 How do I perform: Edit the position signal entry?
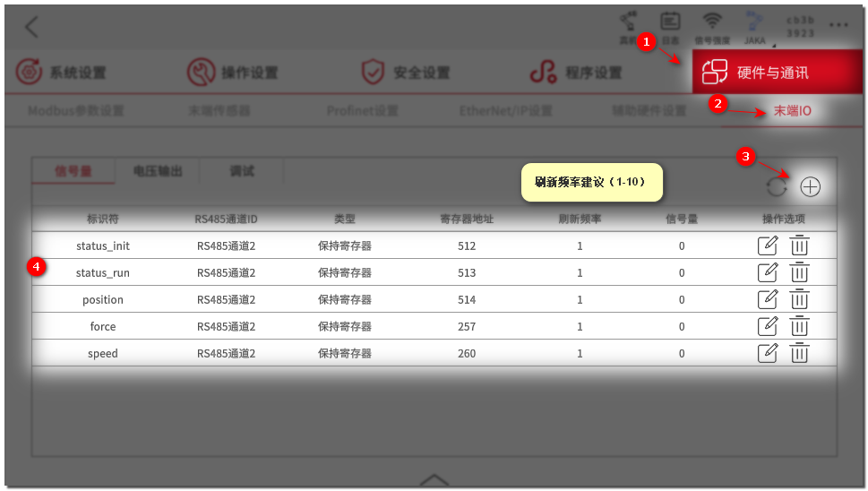(768, 299)
